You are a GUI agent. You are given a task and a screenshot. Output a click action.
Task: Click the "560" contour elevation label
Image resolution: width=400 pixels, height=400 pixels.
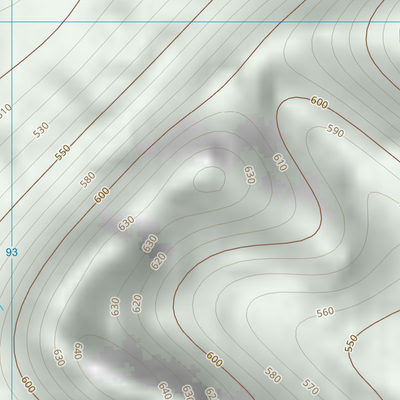(x=325, y=312)
